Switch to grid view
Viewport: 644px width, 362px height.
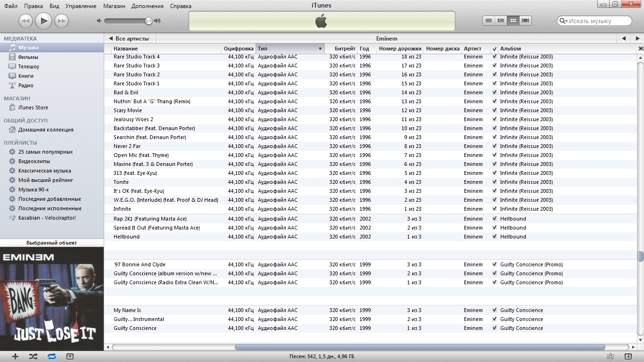513,21
